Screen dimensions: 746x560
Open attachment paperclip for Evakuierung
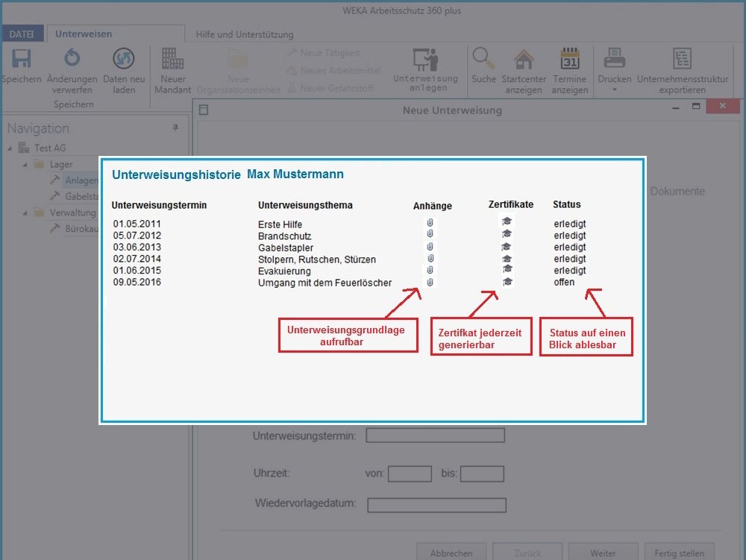click(430, 270)
